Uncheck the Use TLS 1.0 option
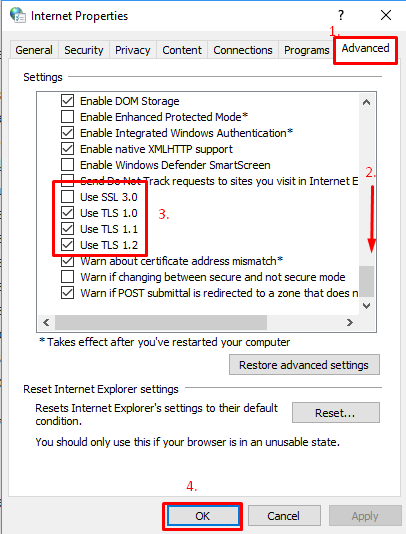Image resolution: width=406 pixels, height=534 pixels. pos(67,213)
